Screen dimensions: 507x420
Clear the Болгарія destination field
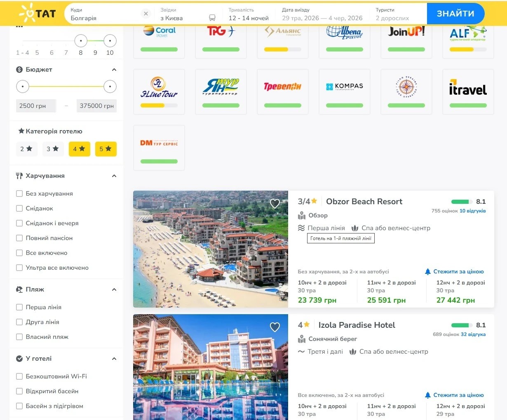click(146, 14)
